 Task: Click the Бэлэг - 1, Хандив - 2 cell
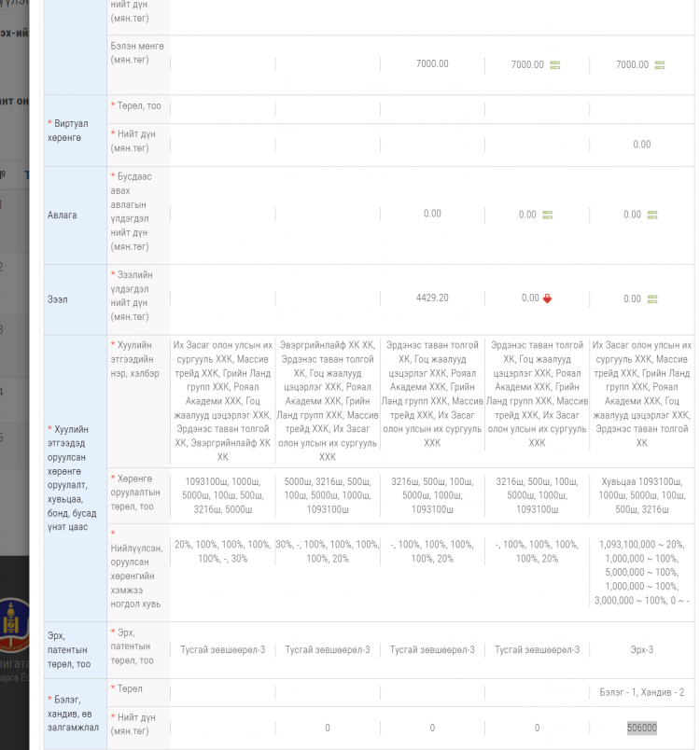click(642, 692)
